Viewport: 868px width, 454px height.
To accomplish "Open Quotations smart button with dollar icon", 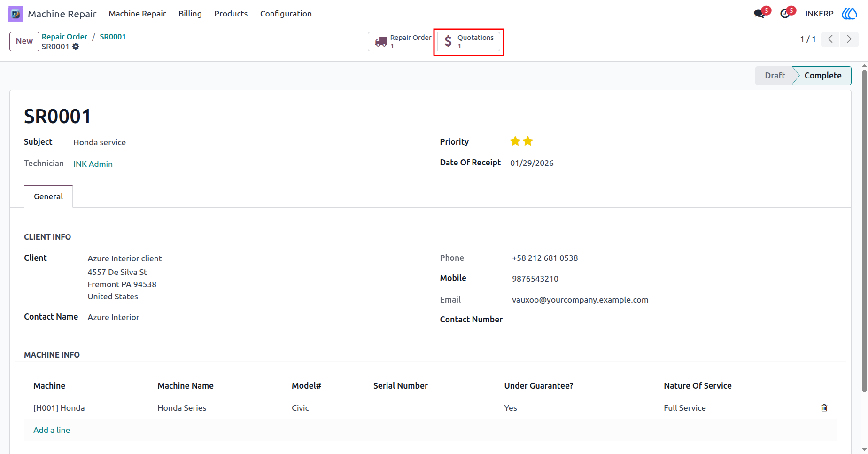I will [x=469, y=42].
